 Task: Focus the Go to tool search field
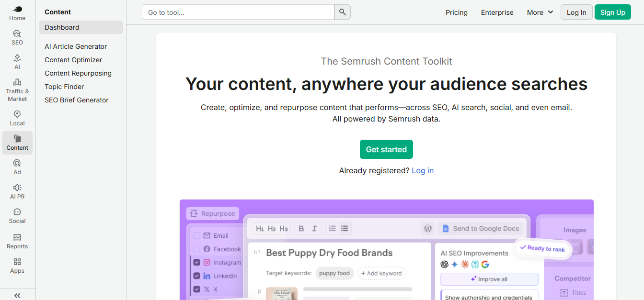238,12
